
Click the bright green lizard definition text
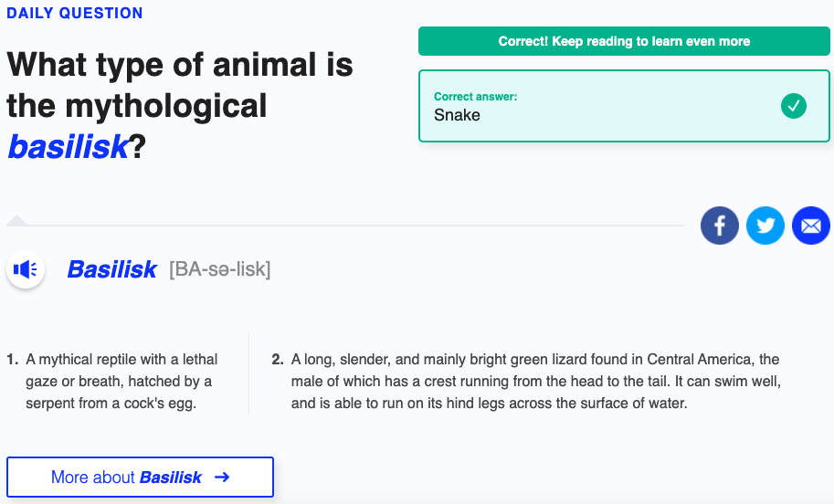(534, 381)
